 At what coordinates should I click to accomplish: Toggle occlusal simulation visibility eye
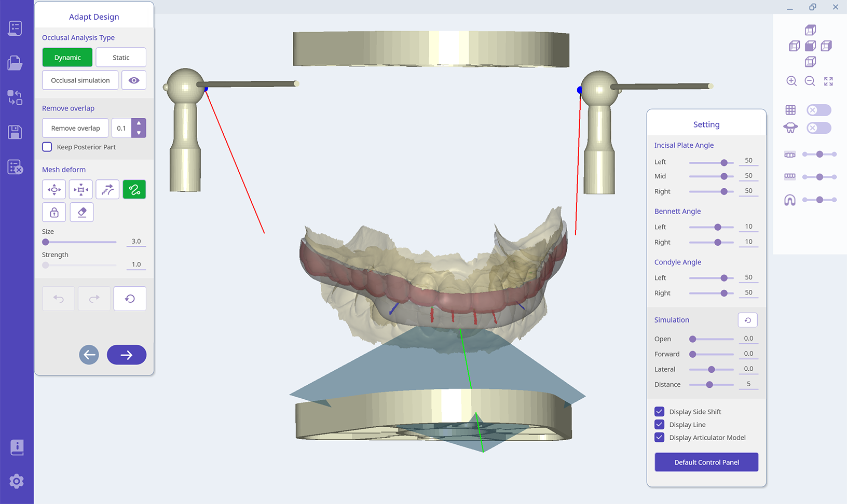click(x=134, y=80)
